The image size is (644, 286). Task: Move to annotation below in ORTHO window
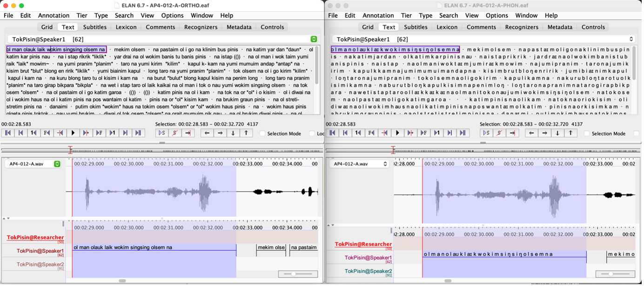tap(233, 133)
